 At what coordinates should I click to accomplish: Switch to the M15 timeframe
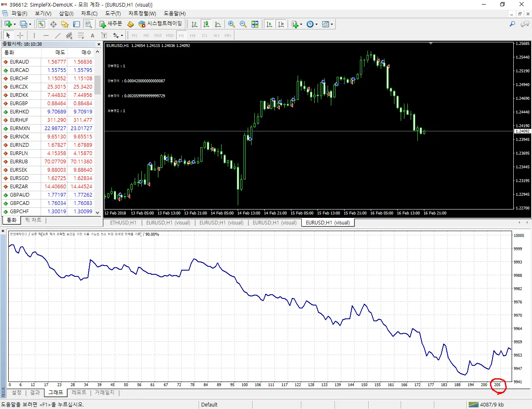[x=158, y=35]
